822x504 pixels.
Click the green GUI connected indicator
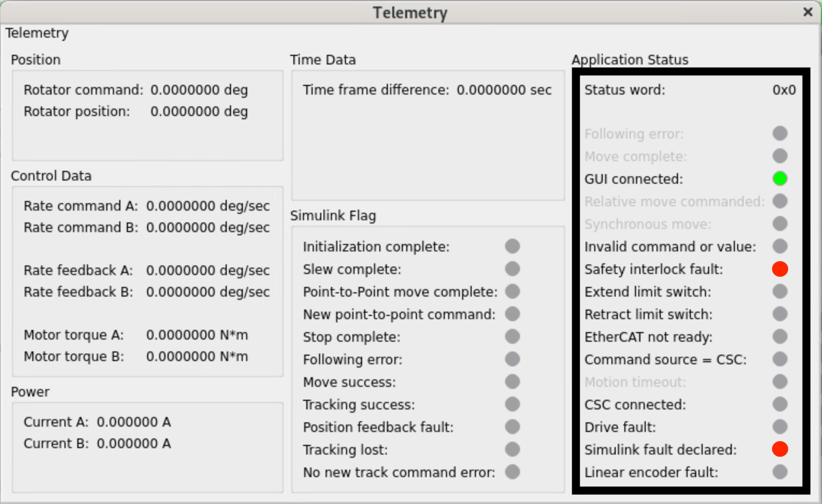pyautogui.click(x=780, y=178)
